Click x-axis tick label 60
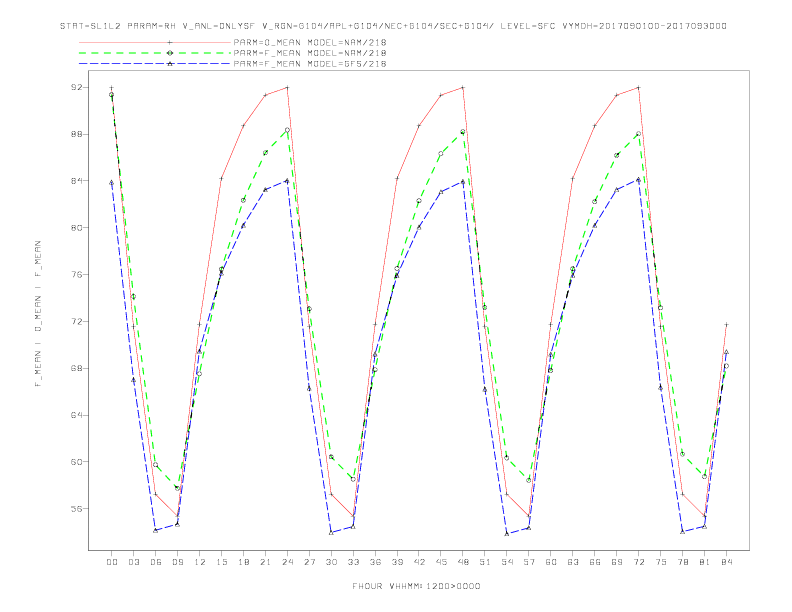The width and height of the screenshot is (792, 612). click(551, 562)
